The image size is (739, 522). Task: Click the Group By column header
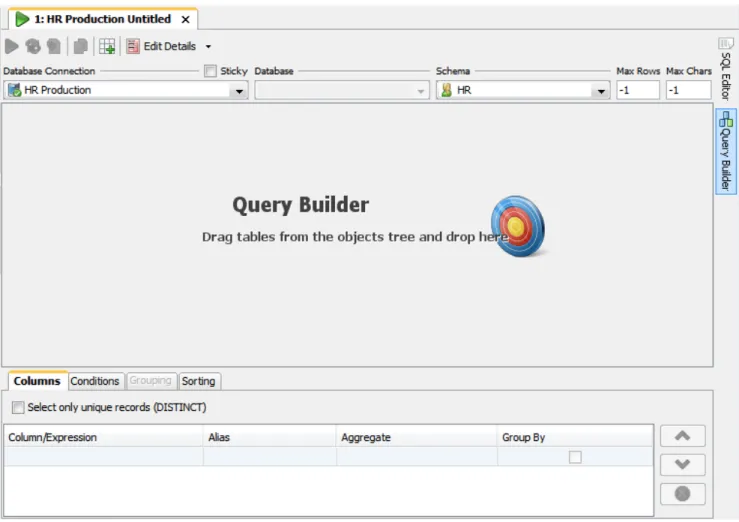pos(575,437)
